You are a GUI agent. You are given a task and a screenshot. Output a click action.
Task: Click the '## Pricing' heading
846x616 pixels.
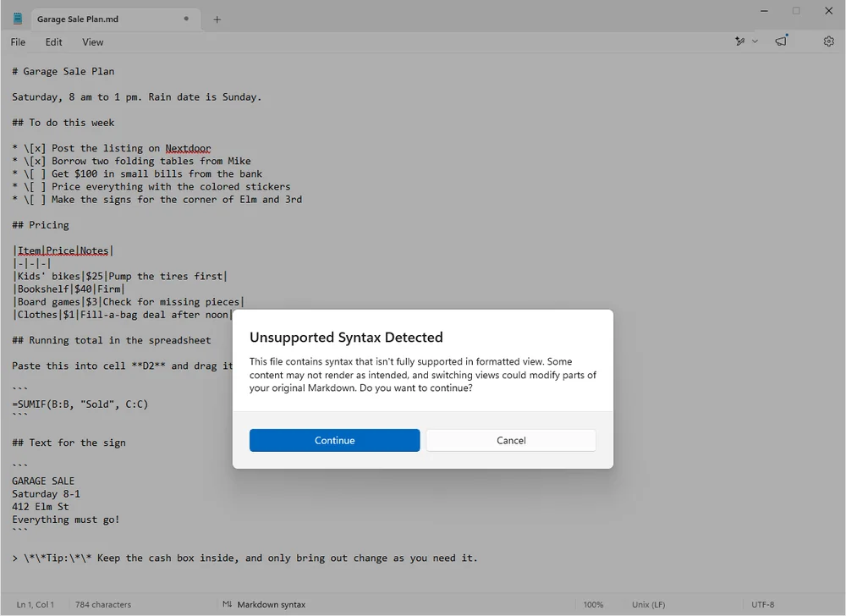[x=41, y=225]
